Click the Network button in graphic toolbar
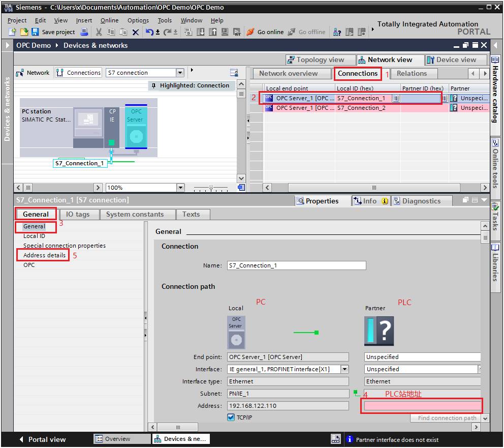This screenshot has width=504, height=448. point(33,73)
